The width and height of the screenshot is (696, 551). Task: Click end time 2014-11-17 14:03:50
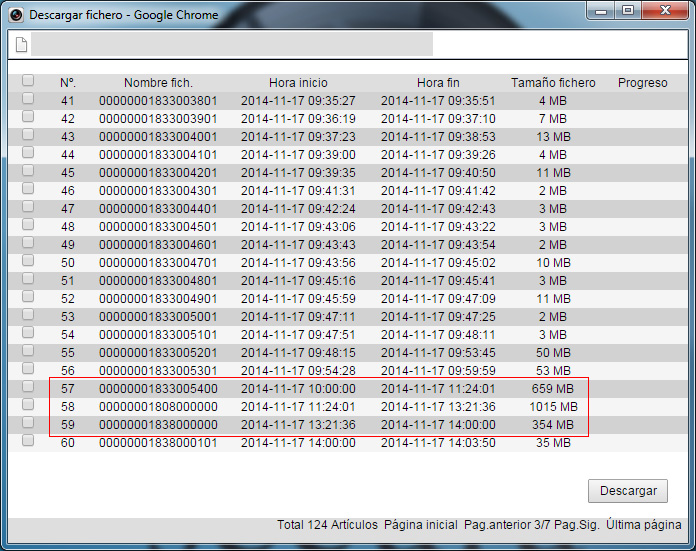tap(438, 443)
